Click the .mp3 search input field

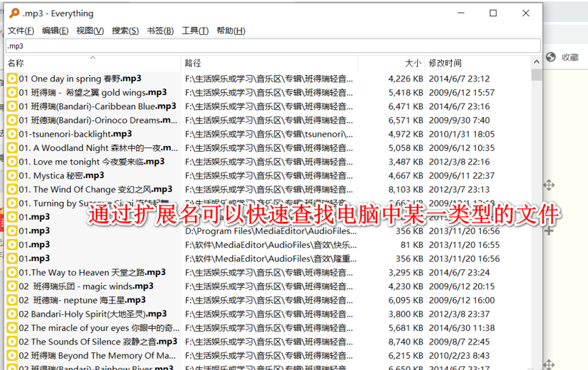273,46
